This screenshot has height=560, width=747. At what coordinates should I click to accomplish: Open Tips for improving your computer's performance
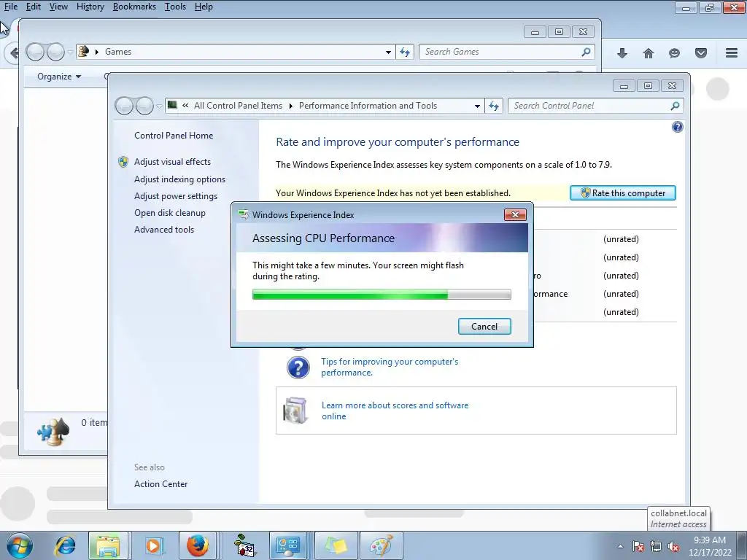coord(390,367)
